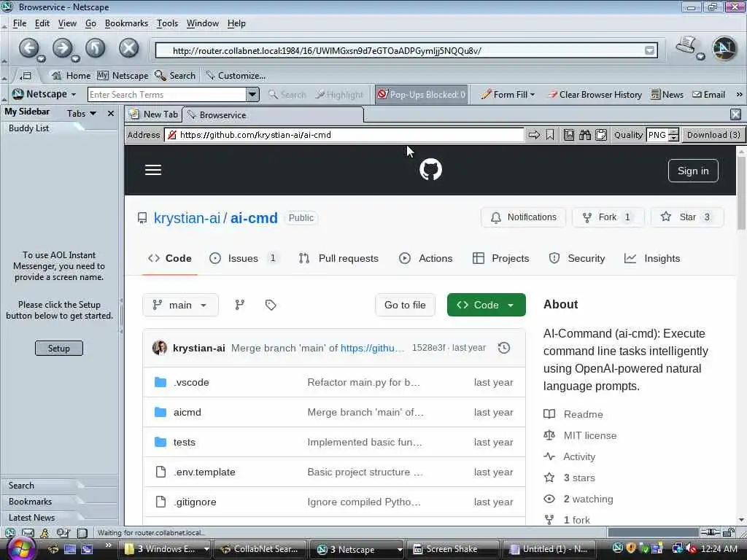Open the .gitignore file
Viewport: 747px width, 560px height.
click(x=195, y=502)
